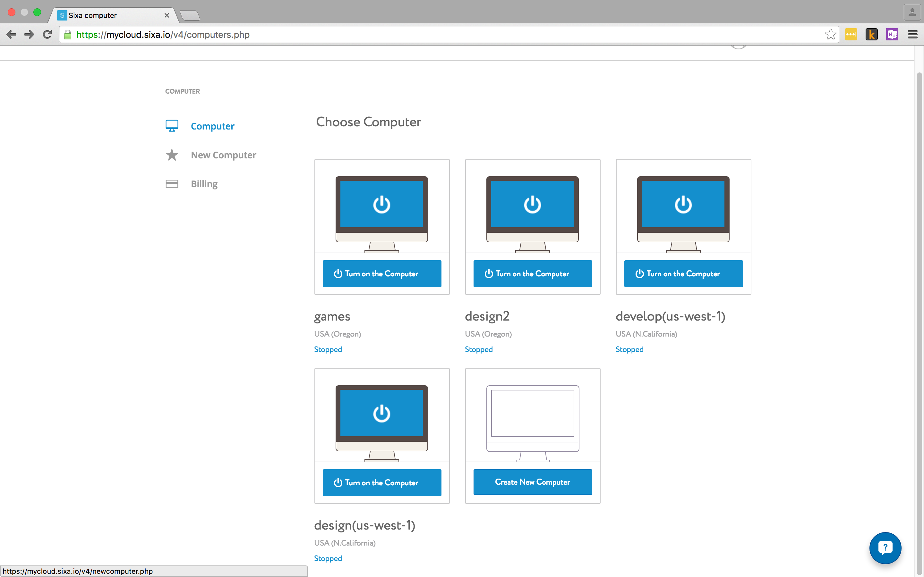
Task: Turn on the design(us-west-1) computer
Action: click(381, 482)
